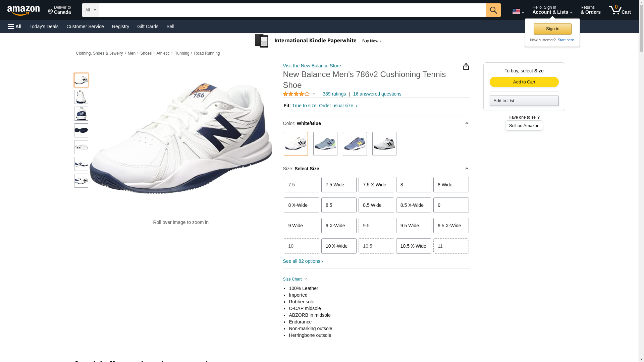Viewport: 644px width, 362px height.
Task: Open See all 82 options link
Action: tap(303, 261)
